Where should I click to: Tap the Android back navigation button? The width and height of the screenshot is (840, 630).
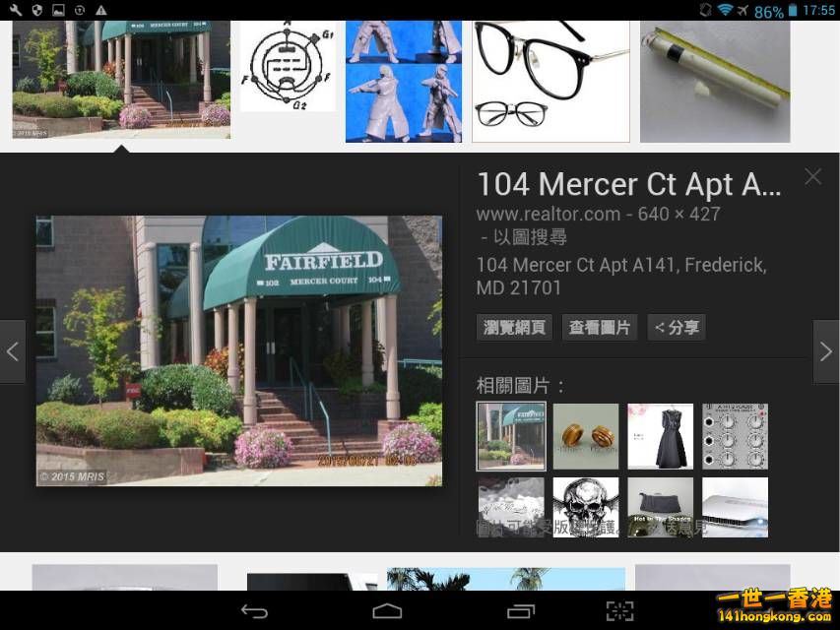[254, 610]
